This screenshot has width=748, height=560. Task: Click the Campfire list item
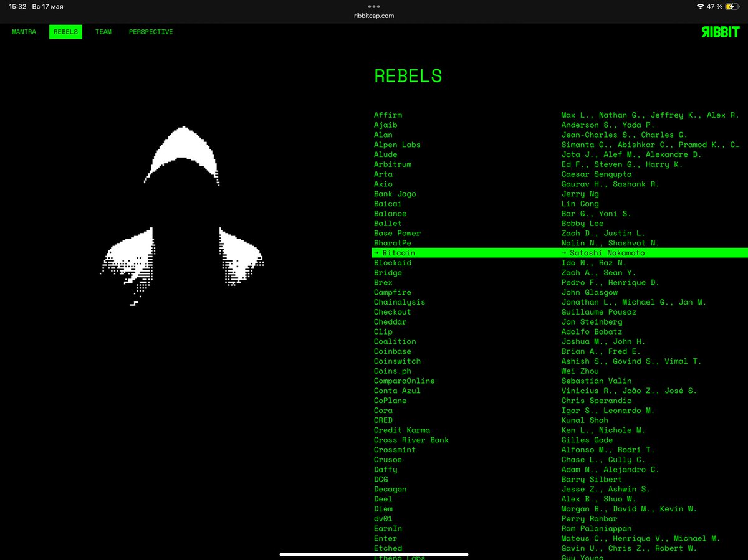(393, 292)
